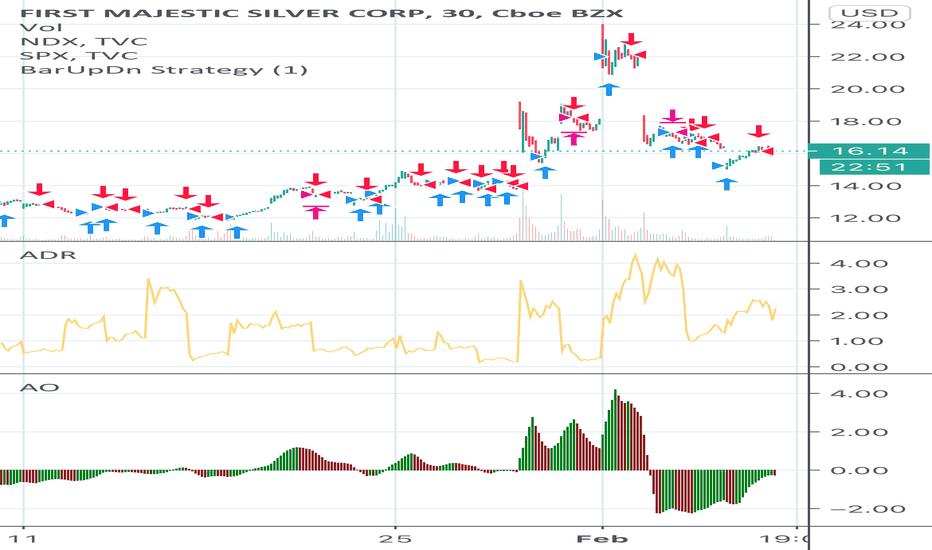Viewport: 932px width, 550px height.
Task: Open the BarUpDn Strategy (1) legend label
Action: [164, 70]
